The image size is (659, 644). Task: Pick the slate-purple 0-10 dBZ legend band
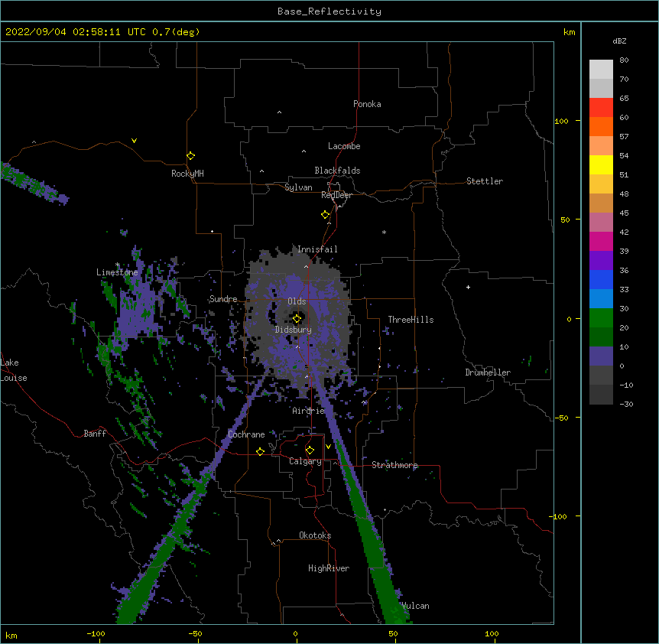[x=601, y=356]
